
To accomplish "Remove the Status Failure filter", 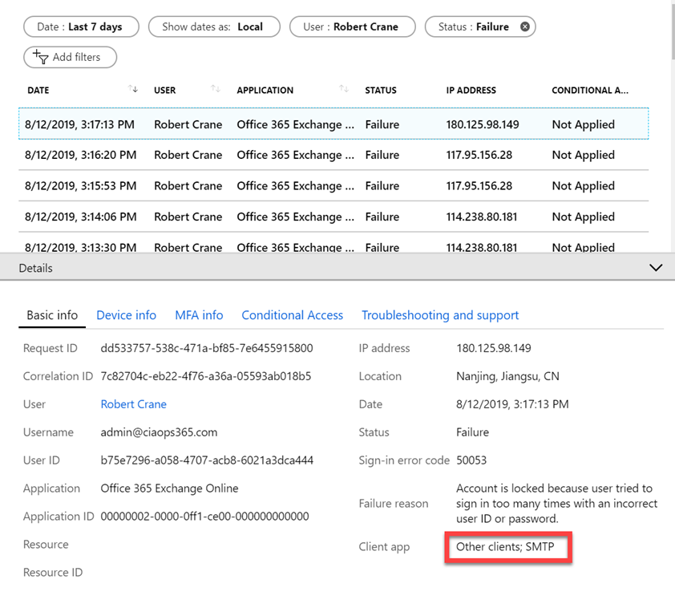I will [x=525, y=26].
